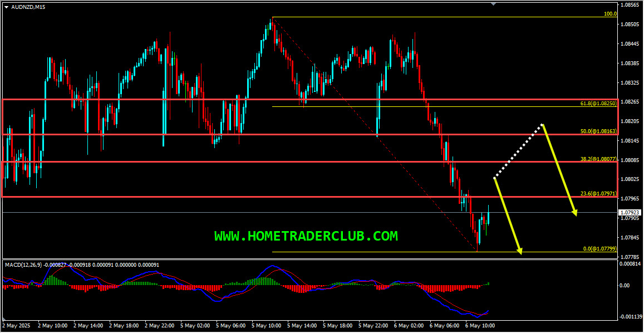Click the 2 May 2025 date label

click(15, 325)
